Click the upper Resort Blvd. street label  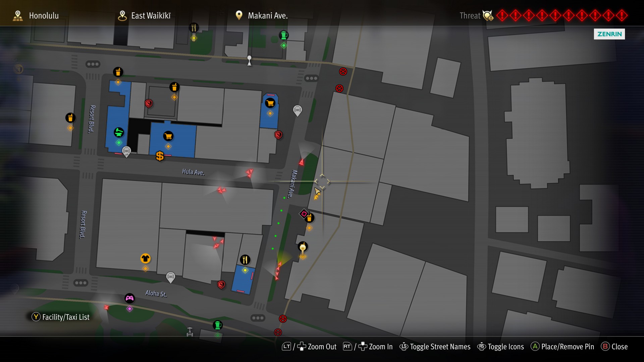92,119
